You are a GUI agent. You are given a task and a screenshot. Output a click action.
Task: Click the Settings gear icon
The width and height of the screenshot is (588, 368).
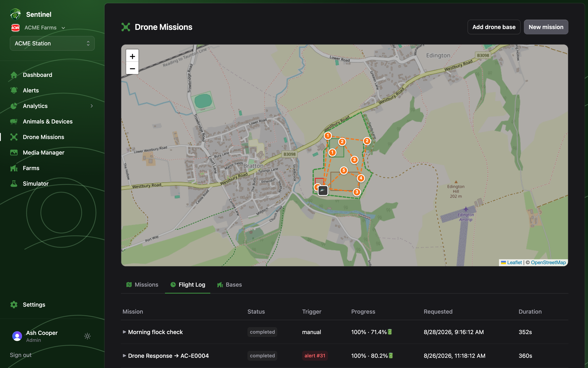[14, 305]
